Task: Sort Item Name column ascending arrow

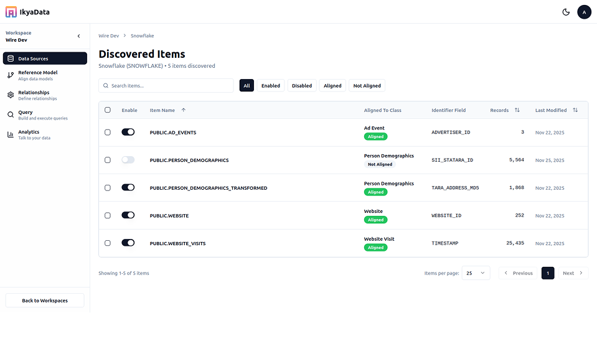Action: tap(183, 110)
